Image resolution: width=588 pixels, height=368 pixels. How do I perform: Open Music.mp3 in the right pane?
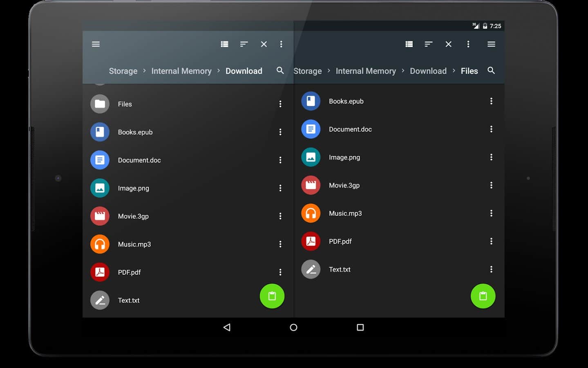point(345,213)
